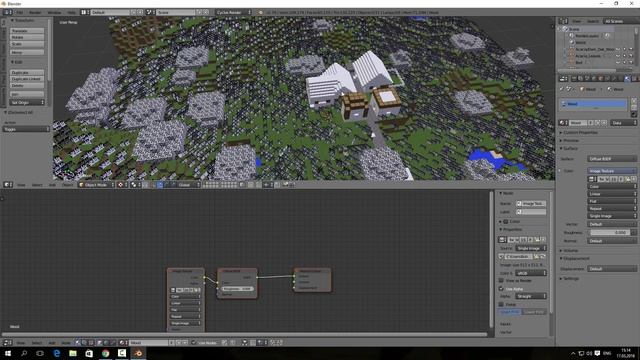
Task: Click the Blender taskbar icon
Action: [x=138, y=353]
